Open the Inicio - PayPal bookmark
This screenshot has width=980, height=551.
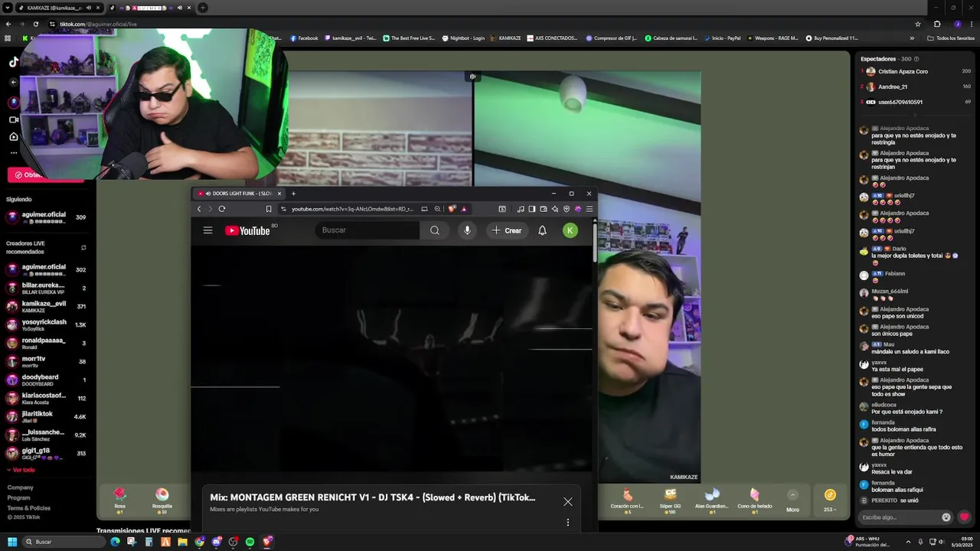(x=722, y=37)
